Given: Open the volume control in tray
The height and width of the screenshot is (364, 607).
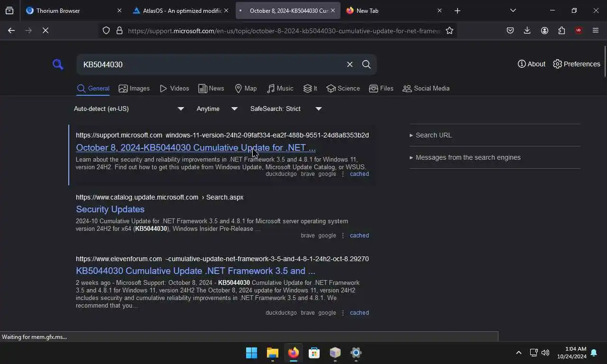Looking at the screenshot, I should pyautogui.click(x=545, y=353).
